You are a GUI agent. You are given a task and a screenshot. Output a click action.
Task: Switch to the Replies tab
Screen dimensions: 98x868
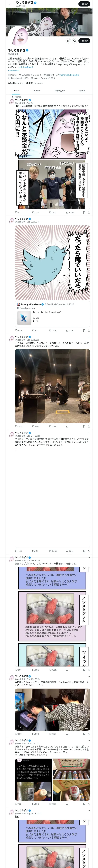[x=36, y=91]
